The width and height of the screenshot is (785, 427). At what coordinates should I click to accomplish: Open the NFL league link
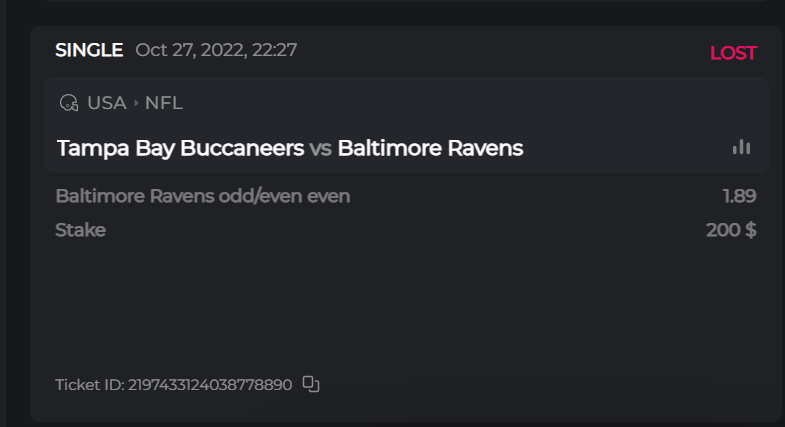tap(164, 103)
